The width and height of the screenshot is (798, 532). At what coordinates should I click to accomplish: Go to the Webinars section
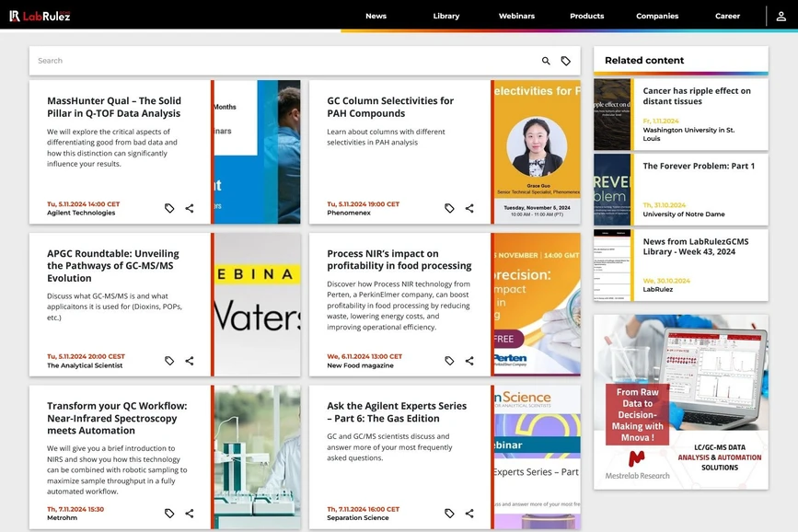click(x=516, y=17)
